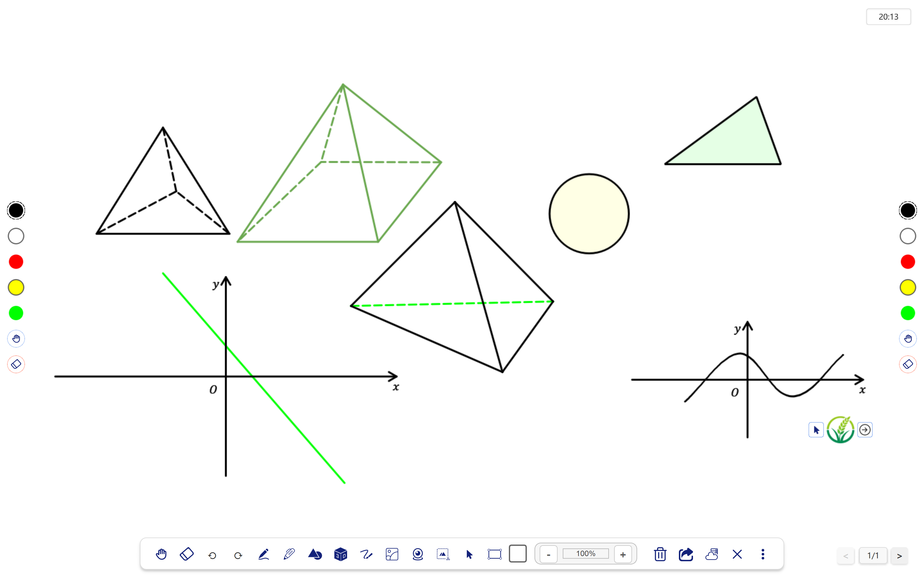Select red color swatch on left palette
924x576 pixels.
[16, 262]
